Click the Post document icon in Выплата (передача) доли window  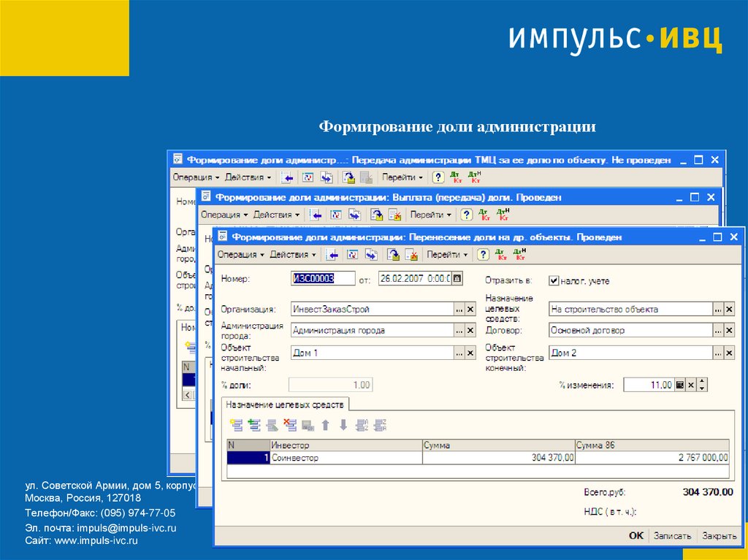(x=377, y=215)
